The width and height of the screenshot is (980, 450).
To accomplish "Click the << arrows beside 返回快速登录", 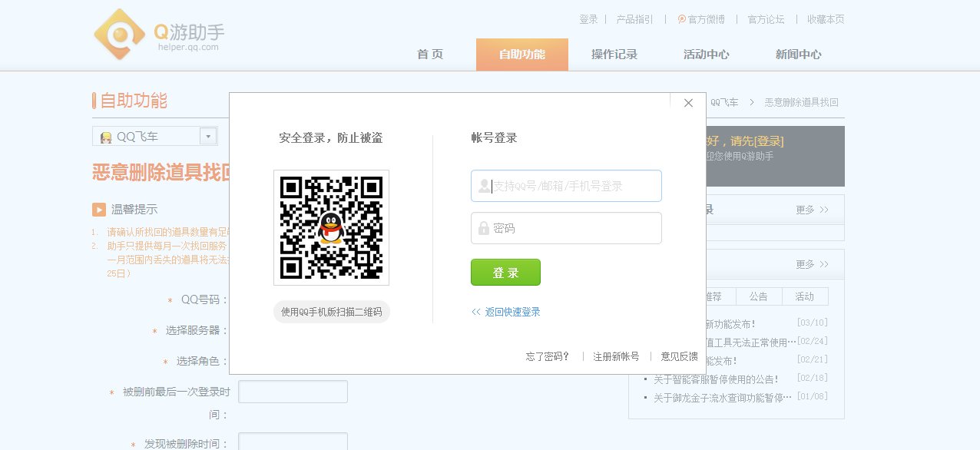I will 477,313.
